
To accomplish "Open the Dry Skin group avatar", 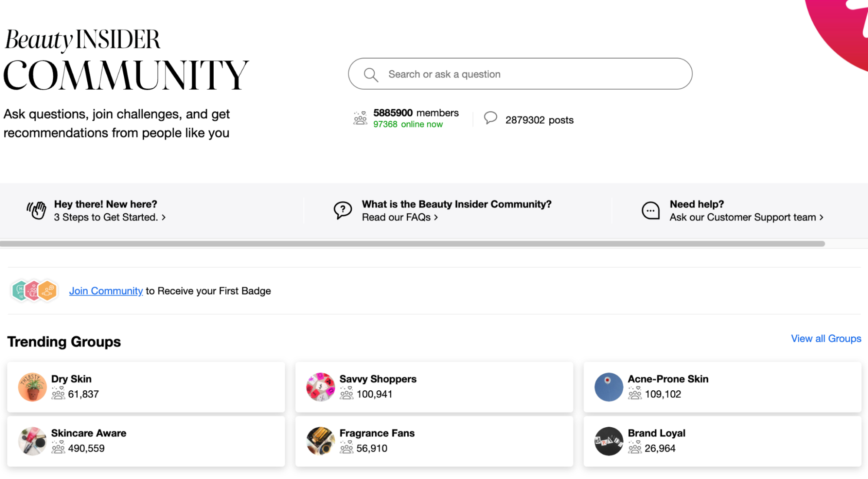I will coord(33,387).
